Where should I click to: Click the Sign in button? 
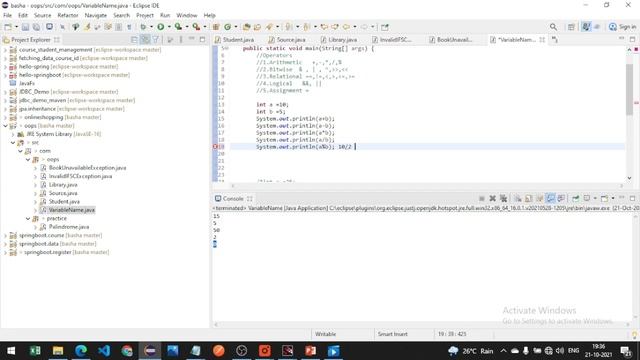pyautogui.click(x=622, y=27)
